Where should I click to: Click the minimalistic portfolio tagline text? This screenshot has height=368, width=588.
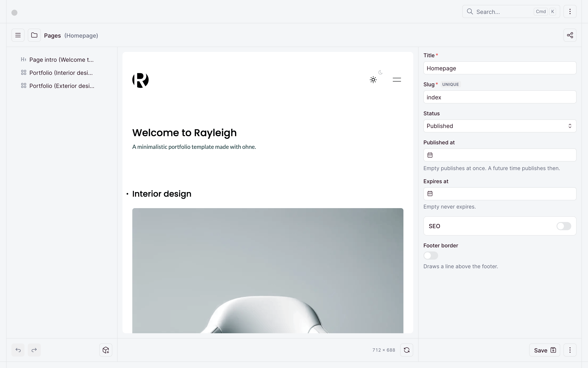tap(194, 147)
